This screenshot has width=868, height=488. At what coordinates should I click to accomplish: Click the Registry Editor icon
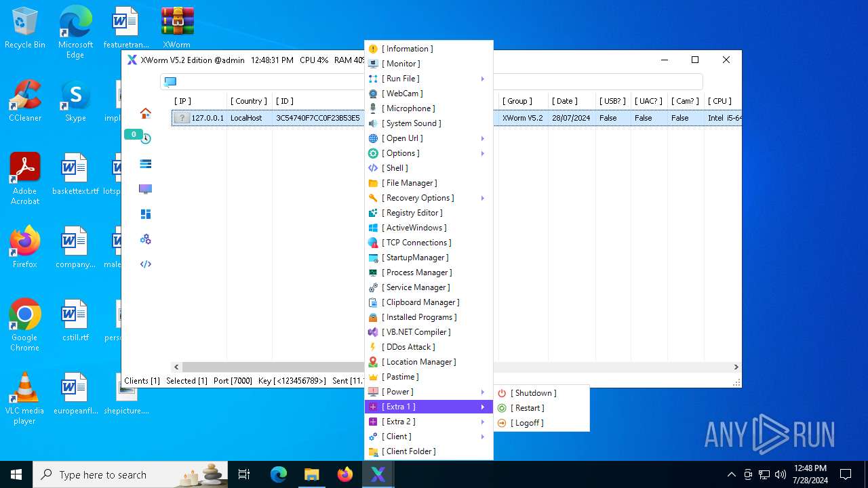coord(373,213)
